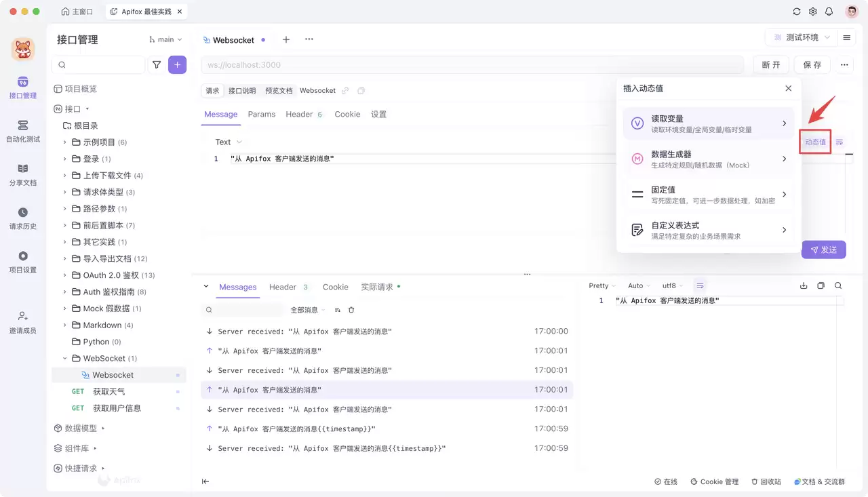Open the 全部消息 filter dropdown
The width and height of the screenshot is (868, 497).
308,310
